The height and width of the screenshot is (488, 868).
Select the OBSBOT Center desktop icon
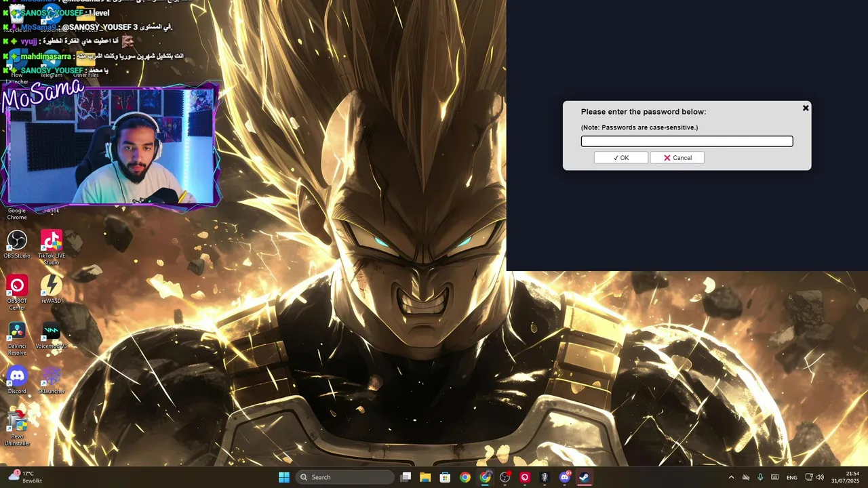tap(17, 292)
